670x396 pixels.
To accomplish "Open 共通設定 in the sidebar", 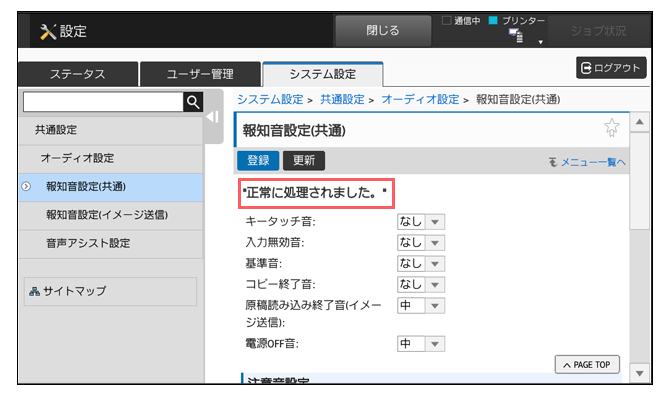I will [x=111, y=130].
